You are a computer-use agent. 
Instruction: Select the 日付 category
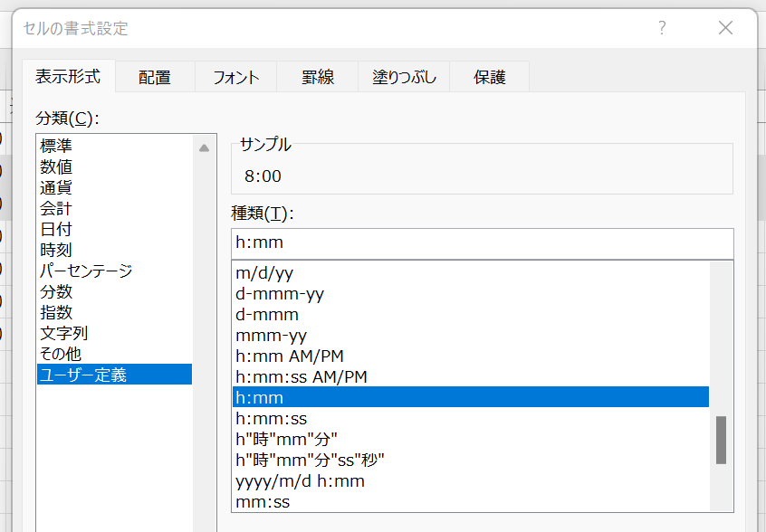click(56, 229)
